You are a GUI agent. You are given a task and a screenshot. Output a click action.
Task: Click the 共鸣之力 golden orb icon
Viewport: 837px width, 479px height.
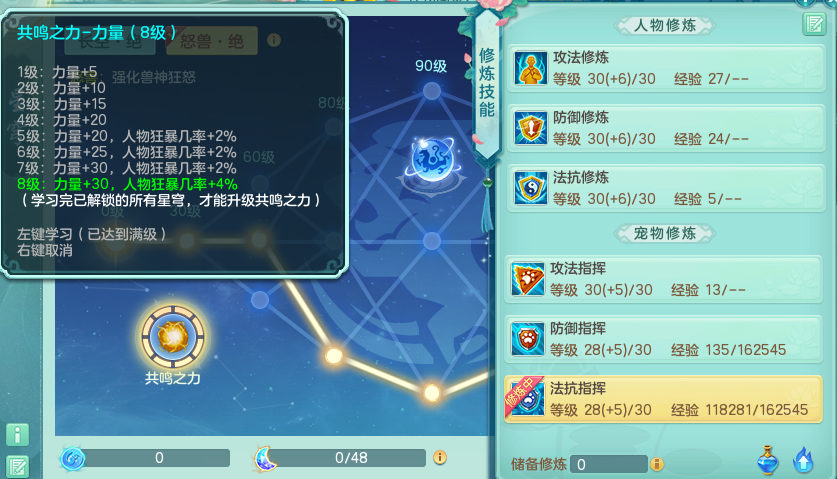click(x=172, y=337)
